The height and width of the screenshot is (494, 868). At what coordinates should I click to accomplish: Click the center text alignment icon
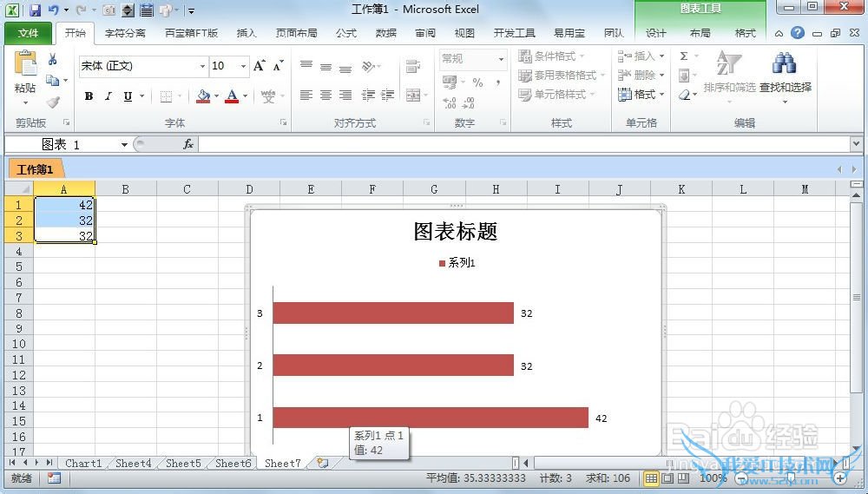[x=326, y=96]
